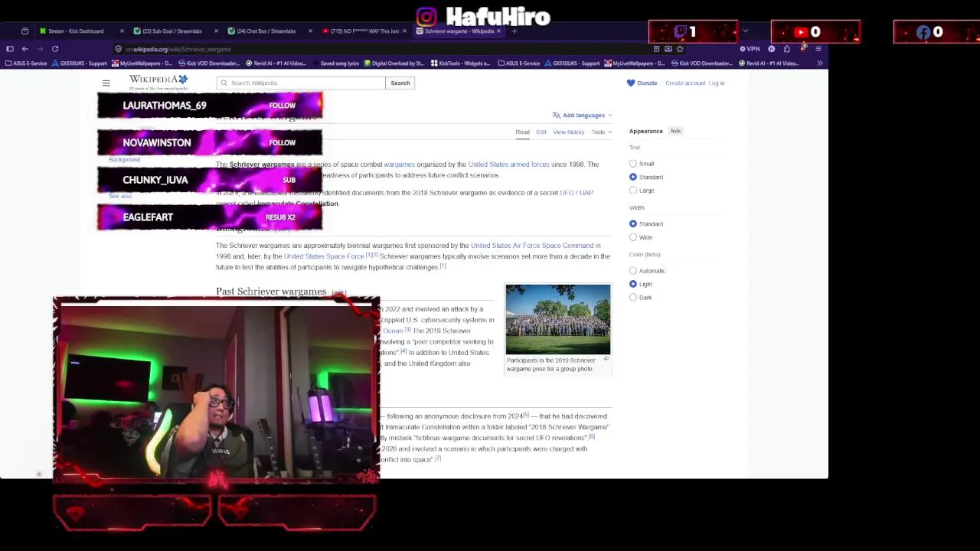Image resolution: width=980 pixels, height=551 pixels.
Task: Hide the Appearance panel
Action: tap(676, 131)
